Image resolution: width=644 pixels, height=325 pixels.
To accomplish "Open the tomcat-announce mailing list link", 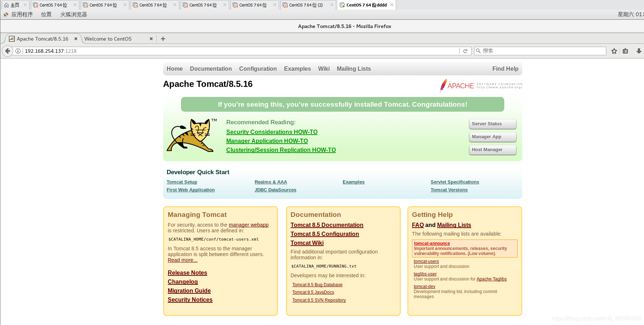I will pyautogui.click(x=432, y=243).
